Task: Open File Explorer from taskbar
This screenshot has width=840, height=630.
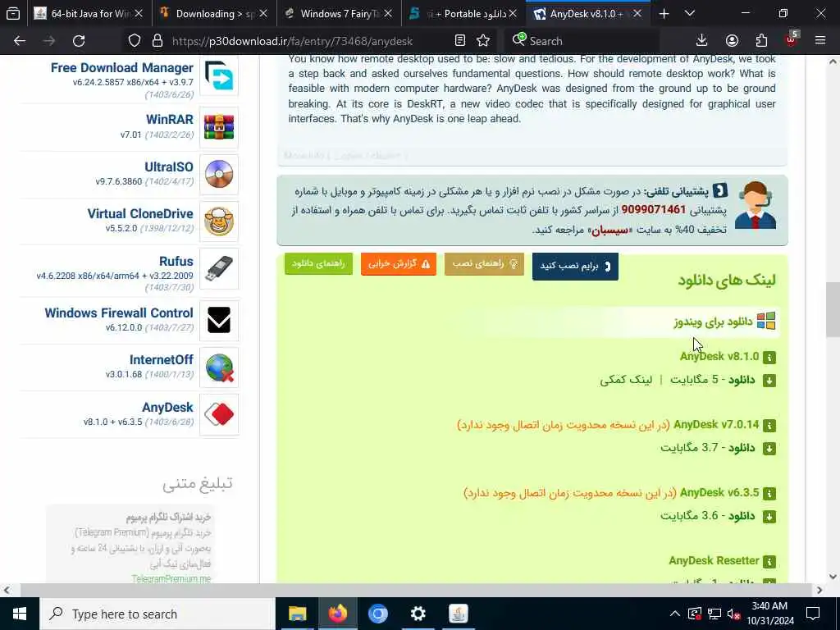Action: (297, 614)
